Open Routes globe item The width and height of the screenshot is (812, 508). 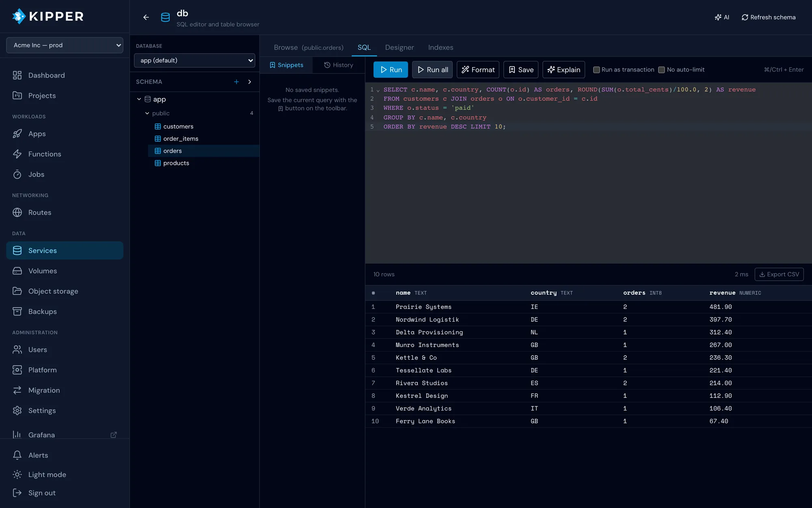pos(65,213)
